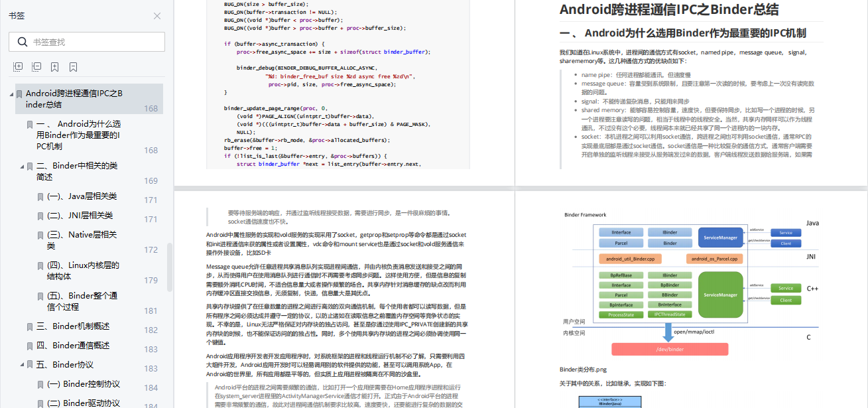Click the android_util_Binder.cpp box in diagram
868x408 pixels.
[x=631, y=259]
